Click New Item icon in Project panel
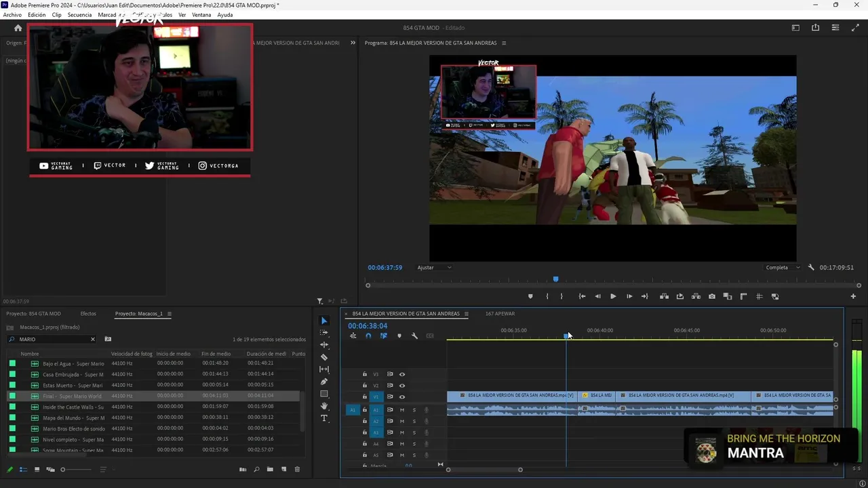The width and height of the screenshot is (868, 488). 283,469
